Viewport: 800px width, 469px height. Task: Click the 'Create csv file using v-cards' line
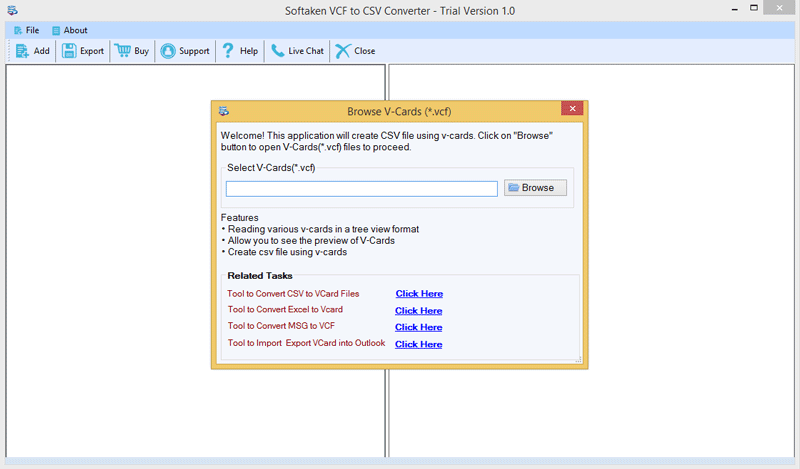(287, 252)
